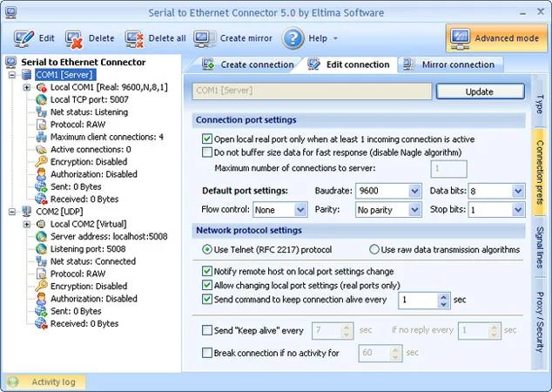The height and width of the screenshot is (392, 552).
Task: Uncheck Notify remote host on settings change
Action: click(x=207, y=271)
